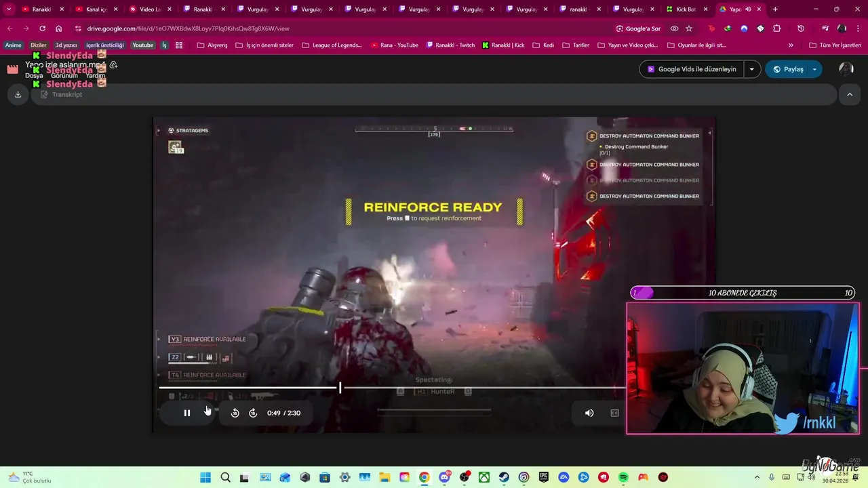Open Ranakki - Twitch bookmark
Image resolution: width=868 pixels, height=488 pixels.
click(x=450, y=45)
